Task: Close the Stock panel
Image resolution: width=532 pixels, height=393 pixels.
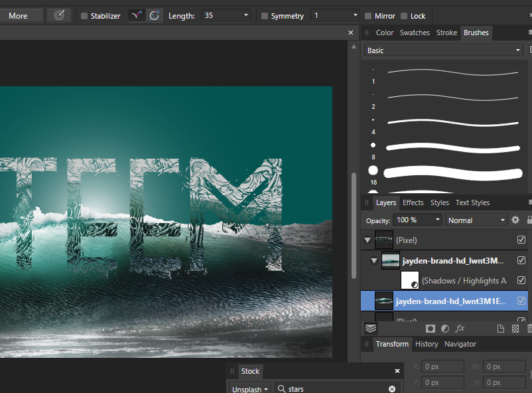Action: (x=397, y=371)
